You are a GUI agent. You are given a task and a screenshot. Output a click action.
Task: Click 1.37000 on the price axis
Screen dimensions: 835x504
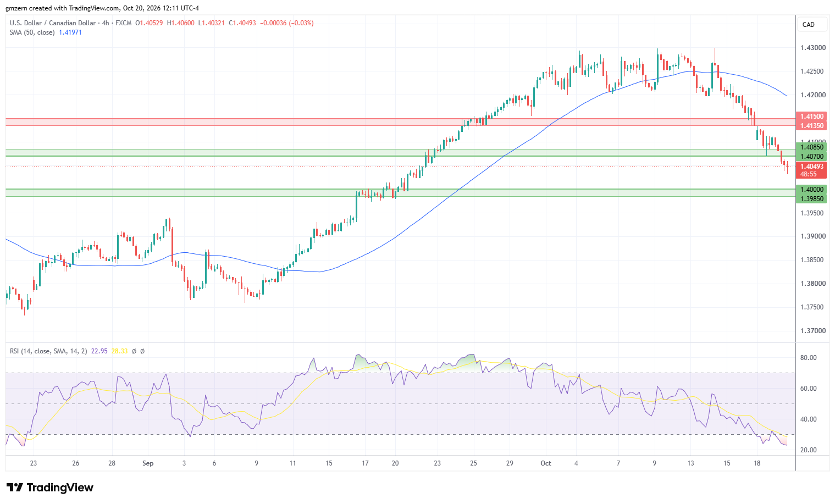[x=812, y=331]
